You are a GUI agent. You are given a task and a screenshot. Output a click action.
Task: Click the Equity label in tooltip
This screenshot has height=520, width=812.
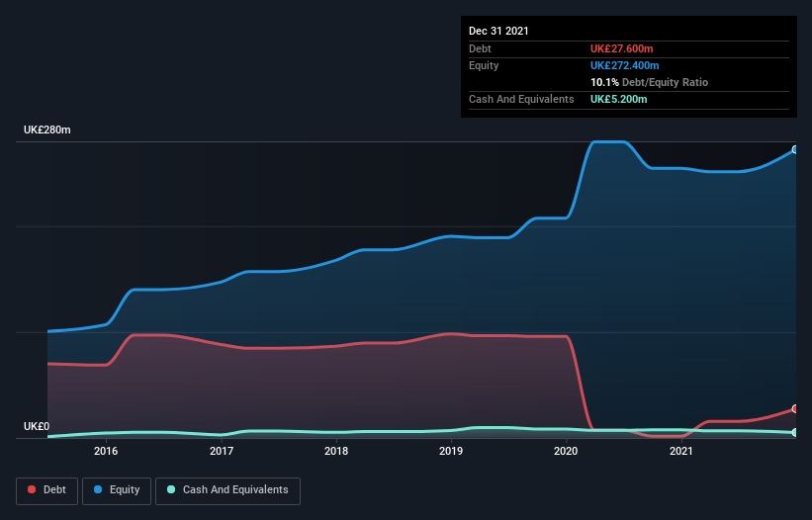[x=484, y=65]
